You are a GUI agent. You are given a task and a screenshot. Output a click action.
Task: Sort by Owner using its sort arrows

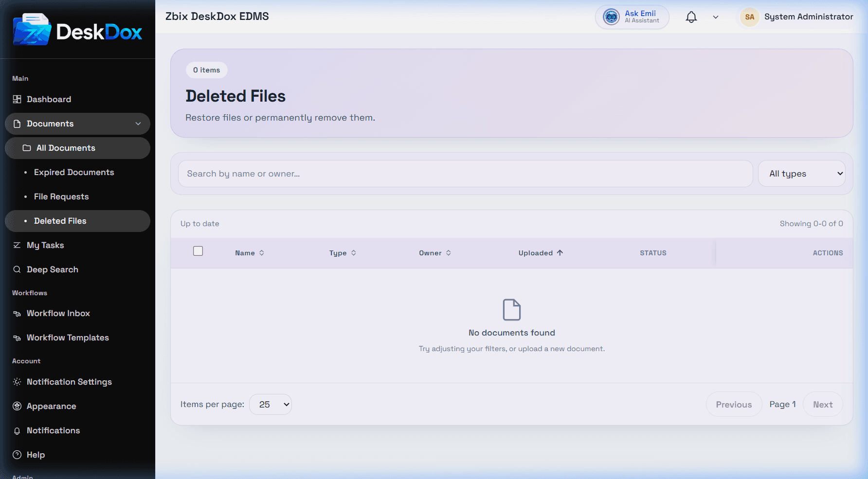[x=449, y=253]
